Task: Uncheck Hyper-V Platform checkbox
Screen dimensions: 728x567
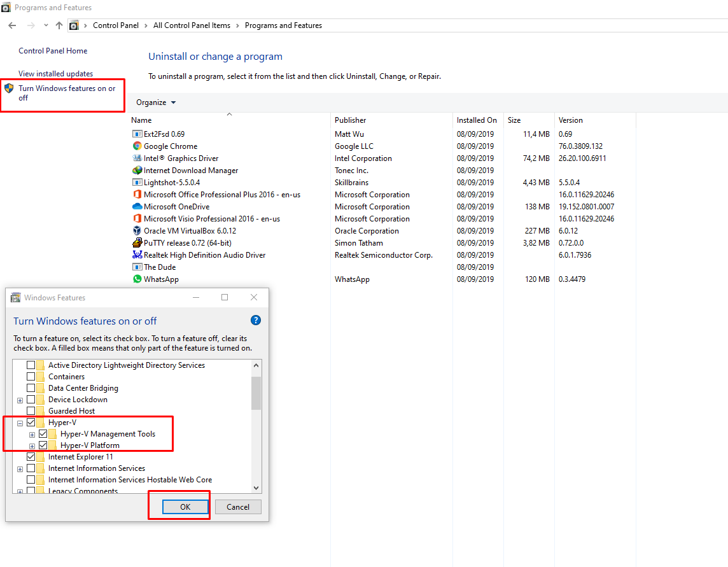Action: coord(43,445)
